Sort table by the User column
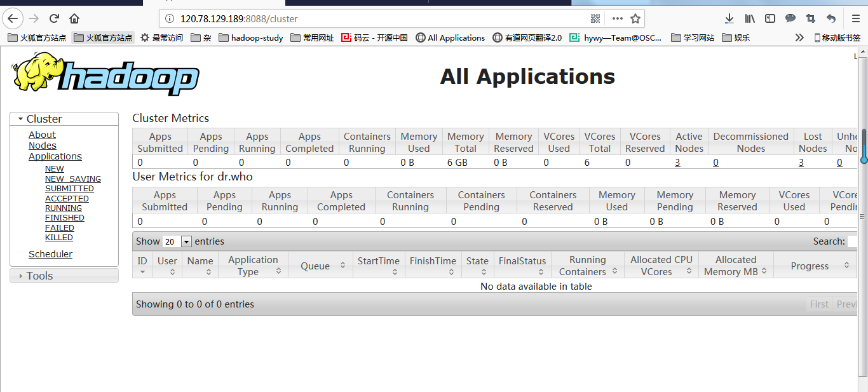868x392 pixels. [x=168, y=266]
